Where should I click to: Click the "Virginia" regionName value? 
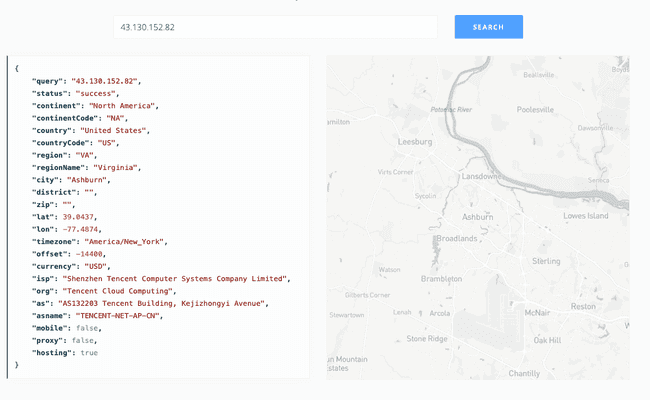[x=115, y=167]
